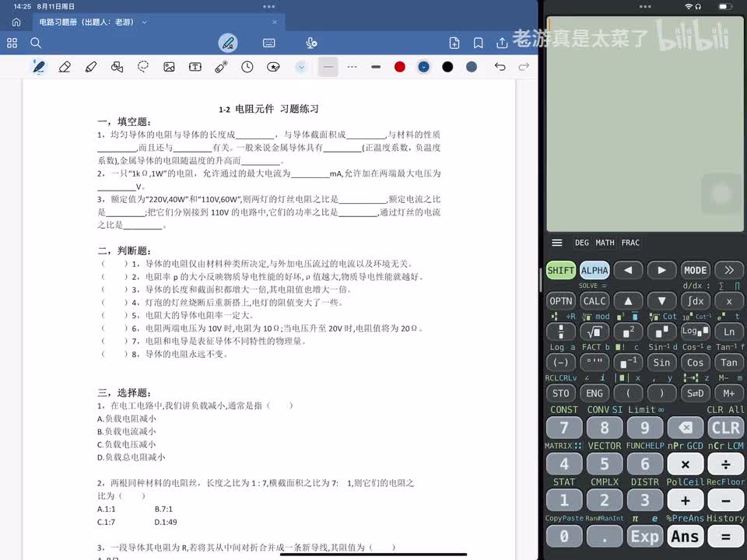This screenshot has height=560, width=747.
Task: Open the selected blue color options
Action: [423, 67]
